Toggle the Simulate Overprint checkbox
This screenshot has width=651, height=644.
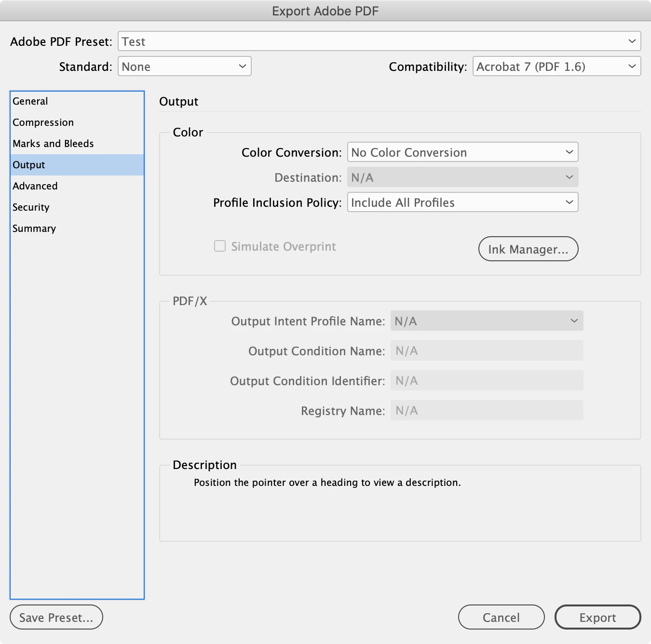[x=220, y=246]
